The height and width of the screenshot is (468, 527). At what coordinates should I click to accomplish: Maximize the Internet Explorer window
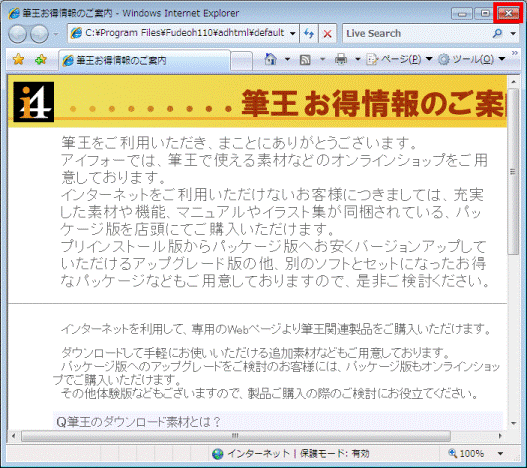pos(485,14)
